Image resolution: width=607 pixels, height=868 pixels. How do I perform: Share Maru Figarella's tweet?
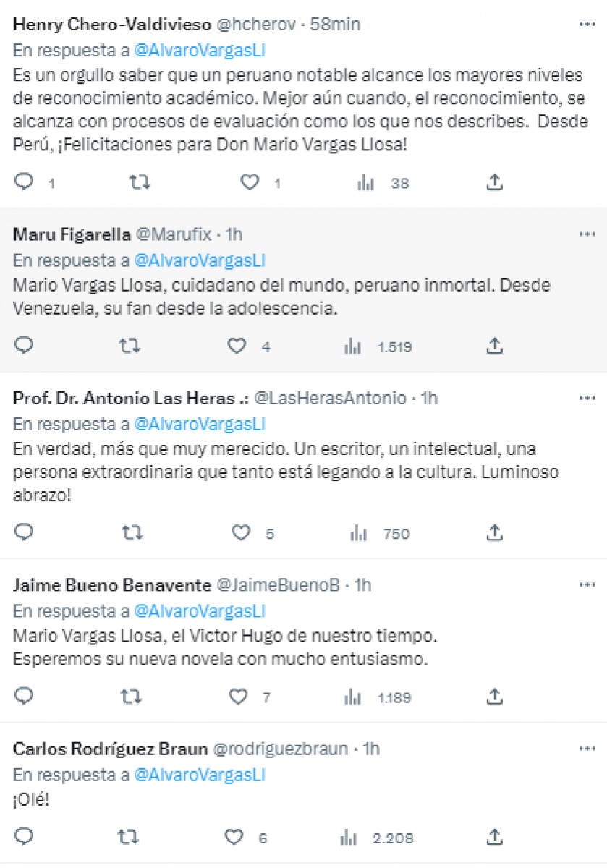[x=494, y=346]
